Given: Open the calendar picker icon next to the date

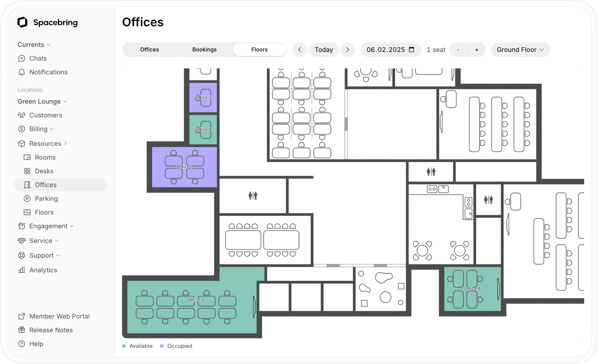Looking at the screenshot, I should coord(412,50).
